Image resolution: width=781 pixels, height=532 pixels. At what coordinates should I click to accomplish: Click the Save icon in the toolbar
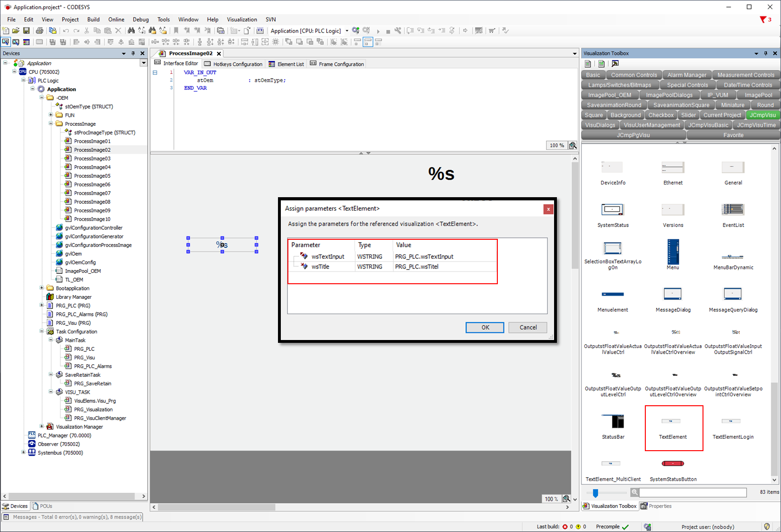point(26,31)
